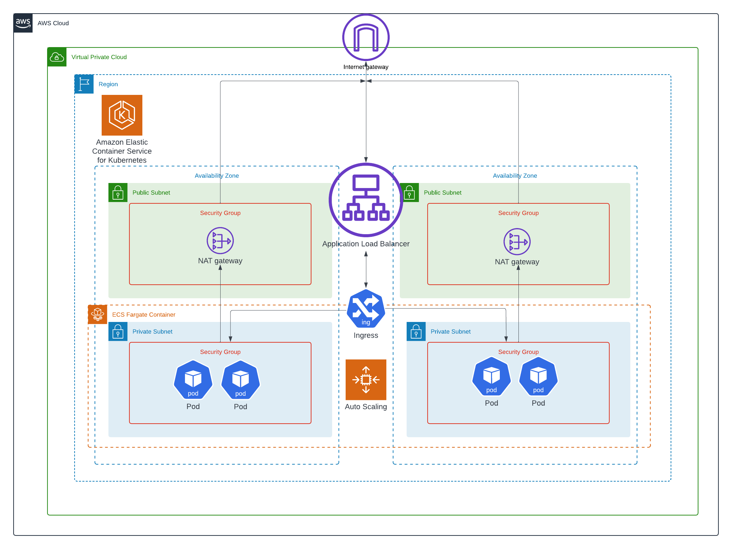Click the right Private Subnet label
Viewport: 756px width, 549px height.
click(451, 331)
